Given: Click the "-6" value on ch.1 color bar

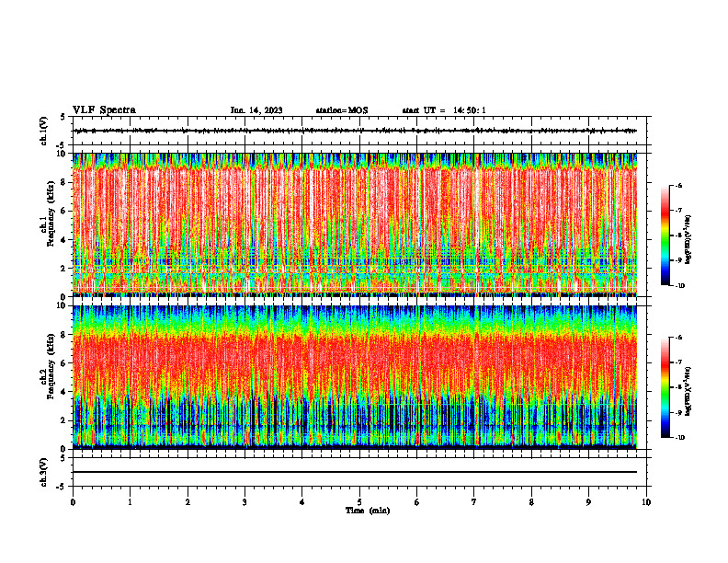Looking at the screenshot, I should tap(678, 185).
